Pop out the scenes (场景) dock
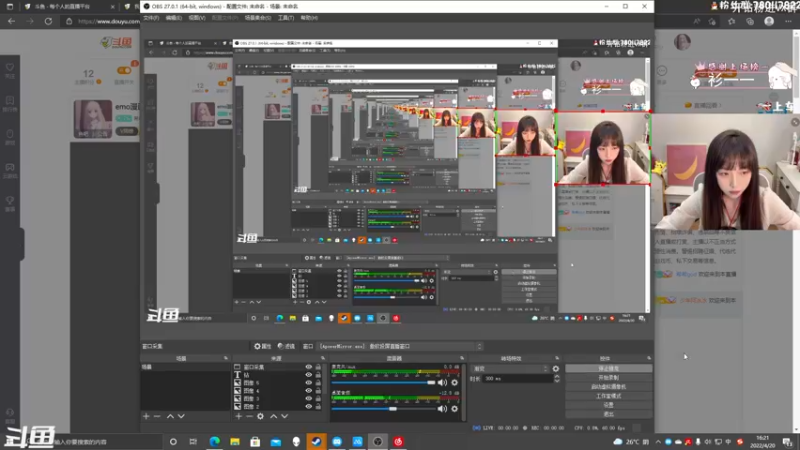The height and width of the screenshot is (450, 800). 226,358
